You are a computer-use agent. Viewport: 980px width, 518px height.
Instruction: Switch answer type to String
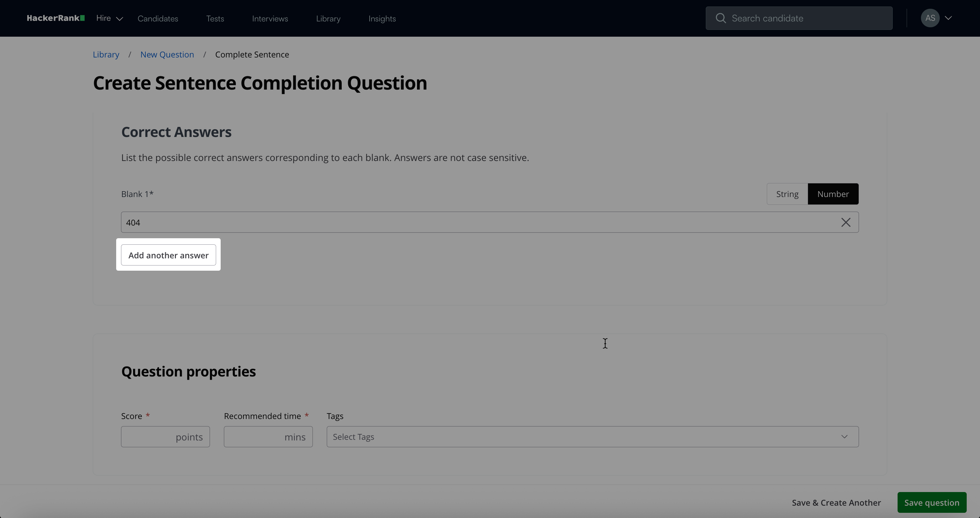coord(787,194)
